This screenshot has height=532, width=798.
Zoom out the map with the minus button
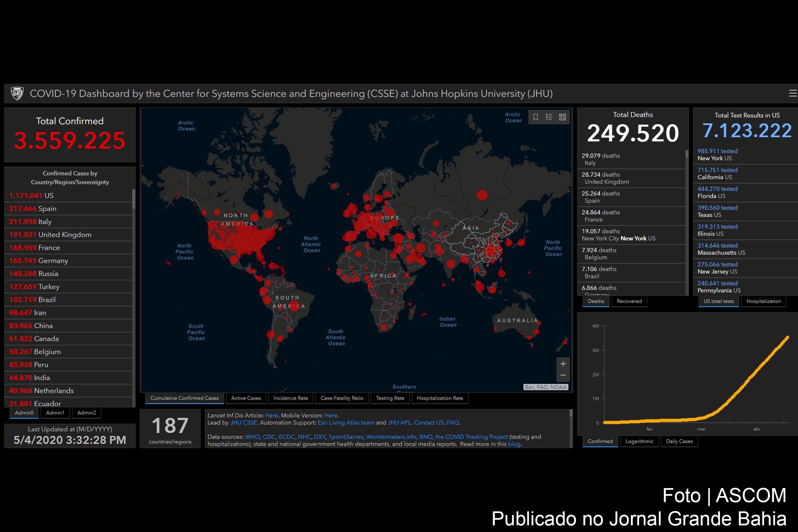[563, 375]
